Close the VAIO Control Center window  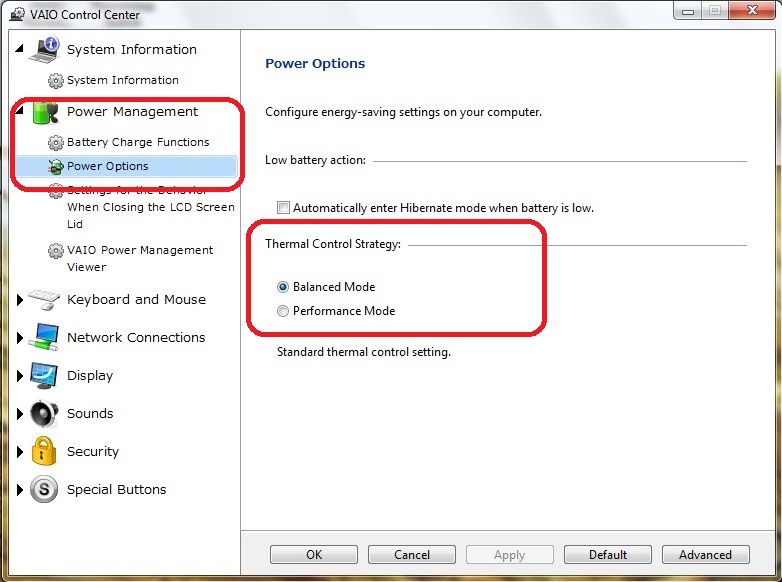pos(752,10)
